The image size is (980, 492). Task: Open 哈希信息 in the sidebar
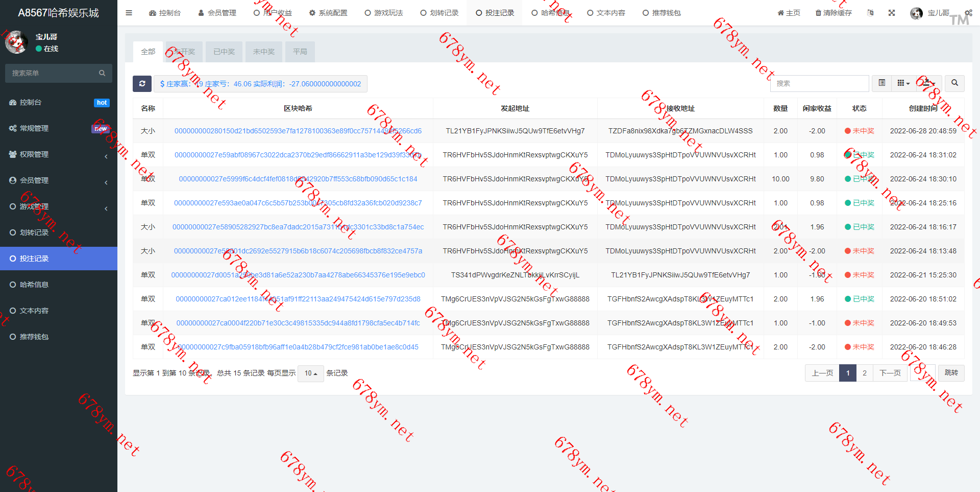click(34, 285)
